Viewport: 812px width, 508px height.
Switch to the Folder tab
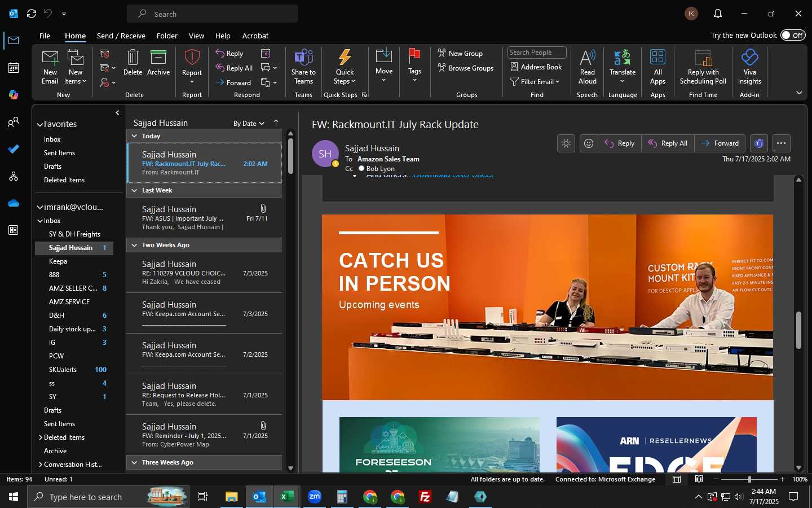point(167,36)
